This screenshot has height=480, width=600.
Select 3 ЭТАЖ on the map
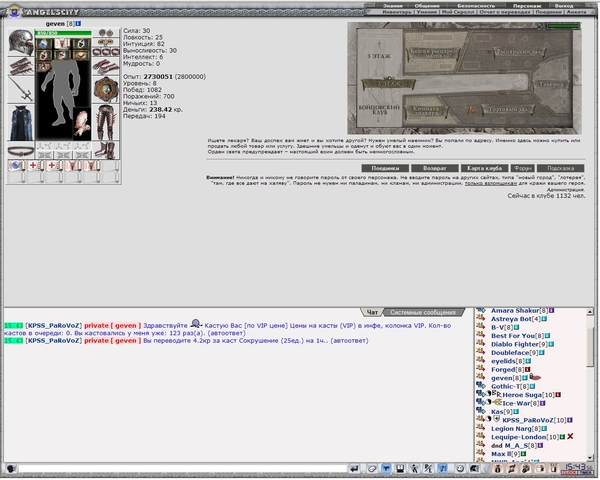[379, 56]
